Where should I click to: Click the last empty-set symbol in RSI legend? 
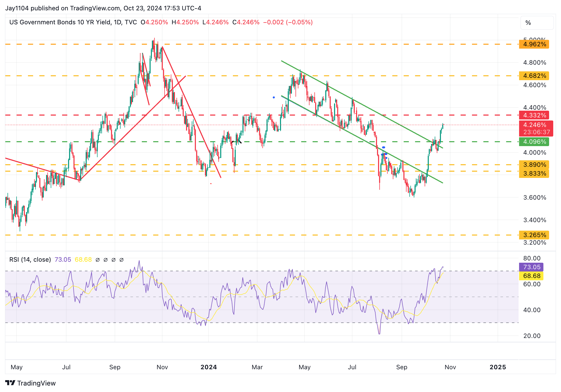(x=121, y=260)
